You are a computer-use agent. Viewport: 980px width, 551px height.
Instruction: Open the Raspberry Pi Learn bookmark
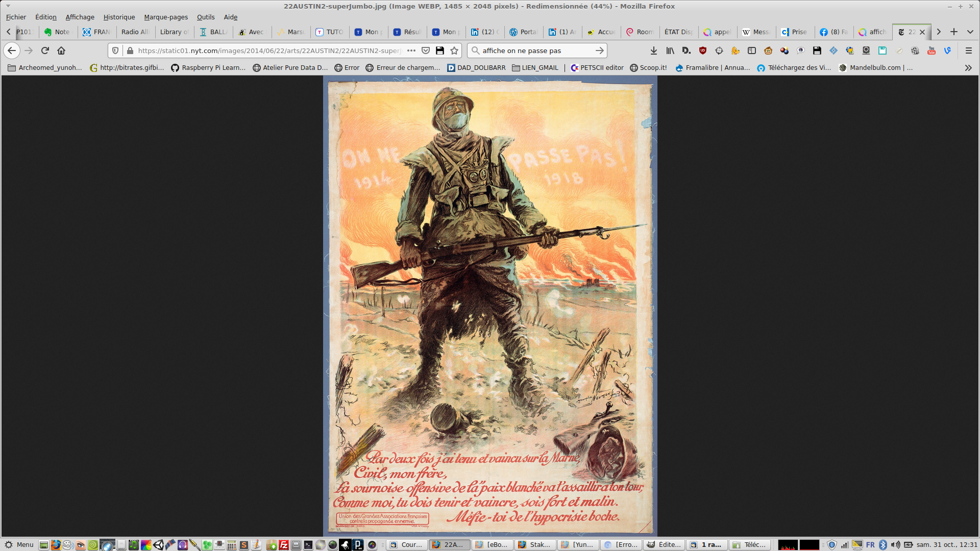[x=208, y=67]
